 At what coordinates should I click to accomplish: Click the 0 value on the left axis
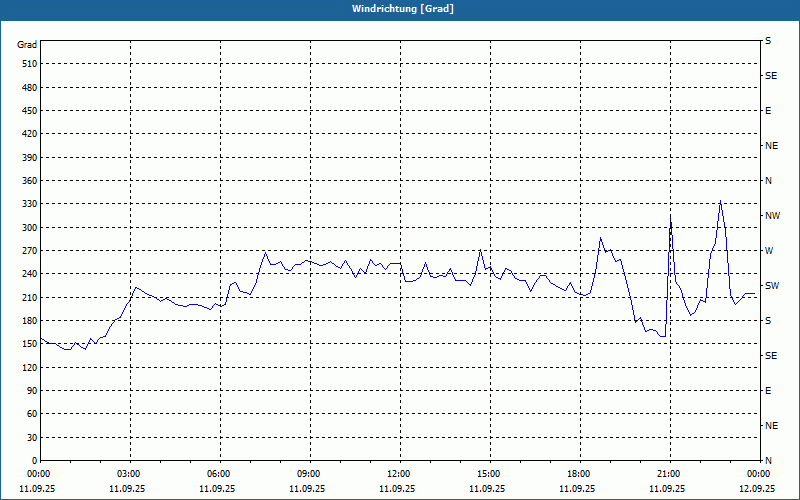tap(35, 461)
